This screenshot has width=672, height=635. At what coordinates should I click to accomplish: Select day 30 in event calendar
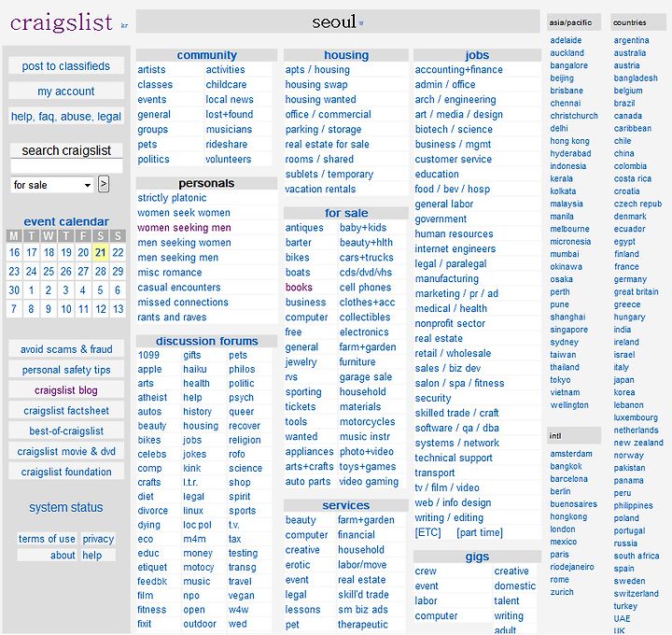coord(14,290)
